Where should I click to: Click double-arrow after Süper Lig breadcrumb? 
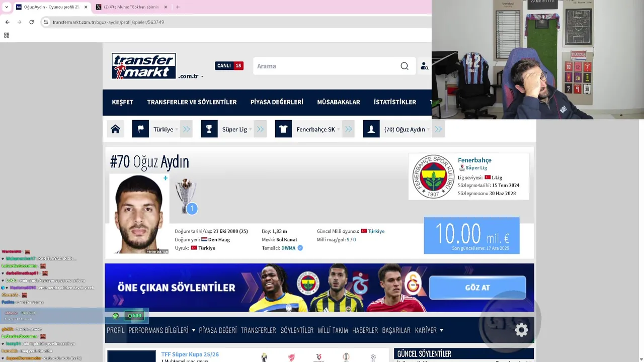click(260, 129)
